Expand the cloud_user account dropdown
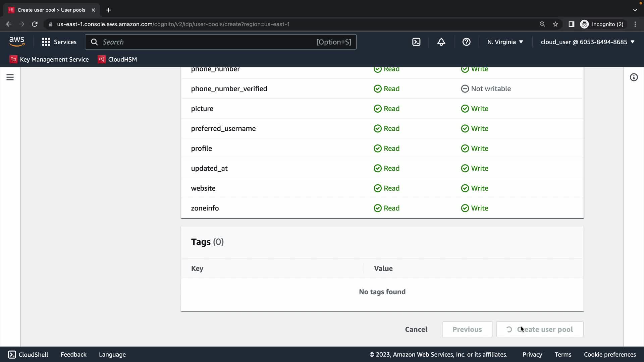The height and width of the screenshot is (362, 644). tap(587, 42)
